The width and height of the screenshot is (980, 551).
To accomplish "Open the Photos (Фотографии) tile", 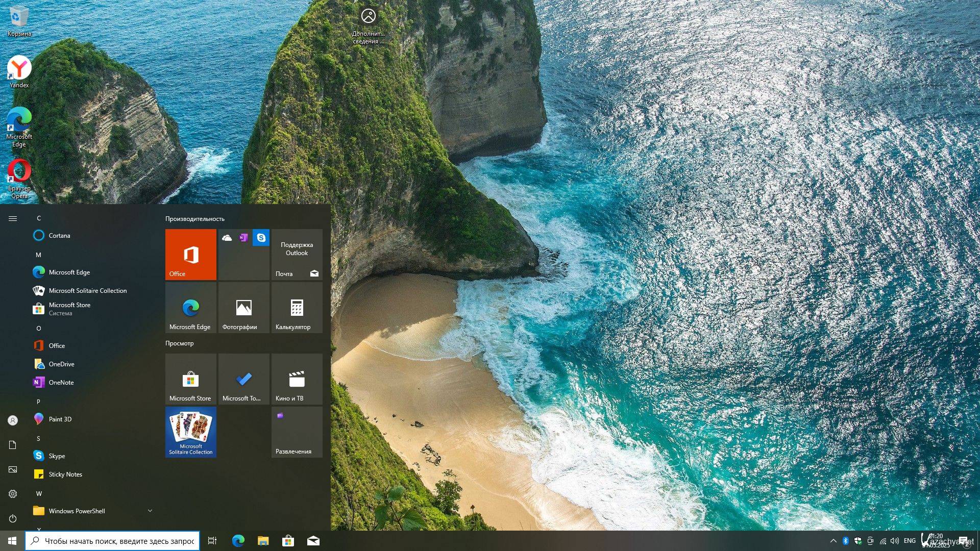I will click(243, 308).
